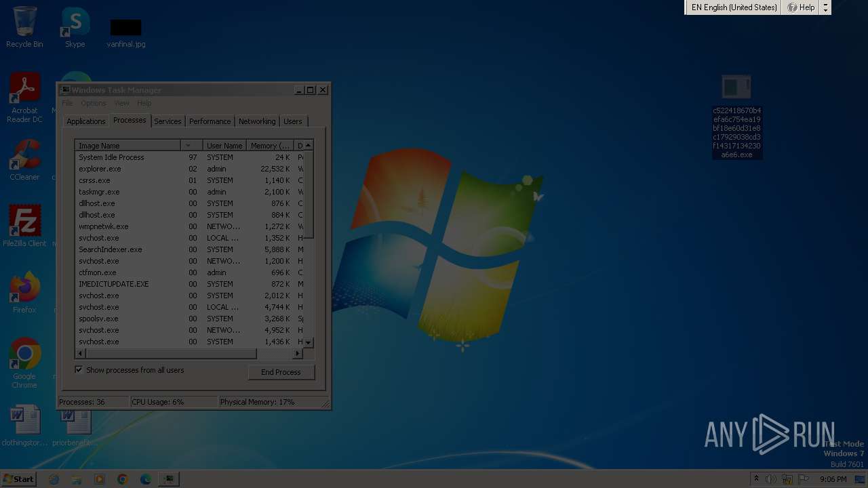Open Google Chrome desktop shortcut

[24, 363]
